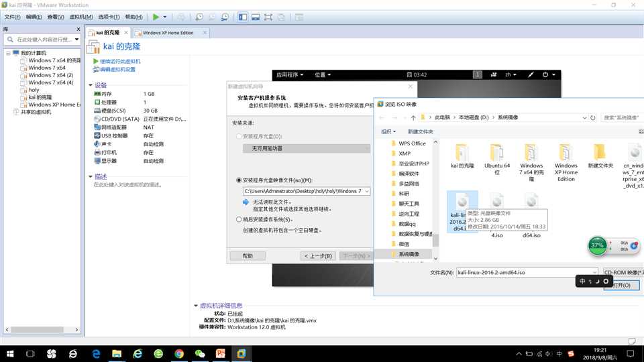Open the address bar history dropdown
Screen dimensions: 644x362
coord(584,118)
